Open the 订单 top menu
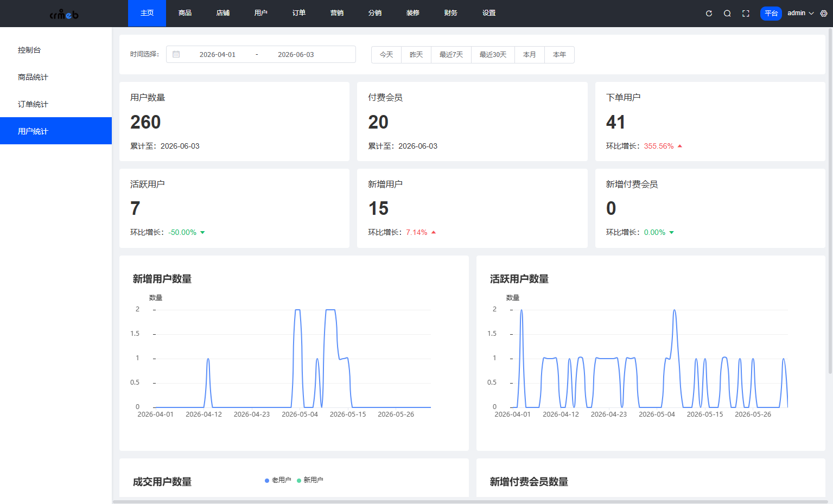The image size is (833, 504). (299, 13)
